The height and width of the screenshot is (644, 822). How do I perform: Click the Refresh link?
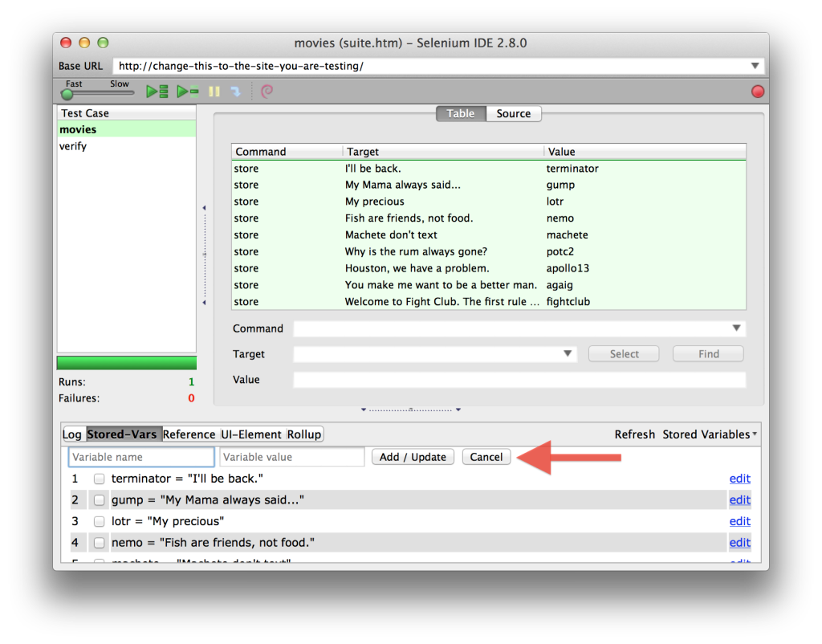coord(635,434)
